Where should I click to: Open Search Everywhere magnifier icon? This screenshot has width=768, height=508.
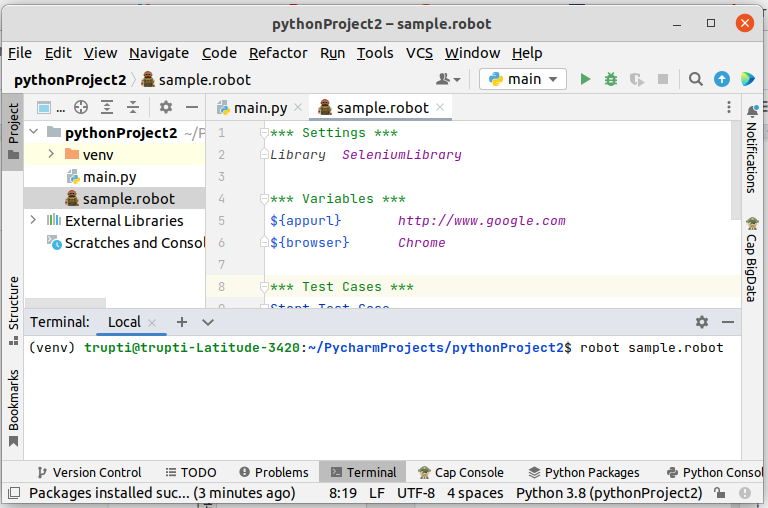click(x=696, y=79)
